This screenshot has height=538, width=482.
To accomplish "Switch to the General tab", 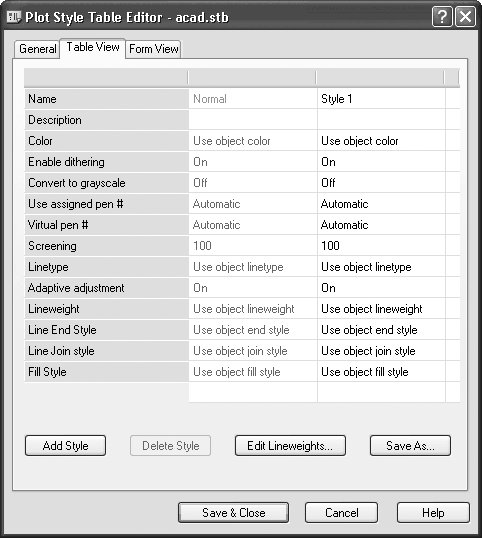I will click(x=37, y=49).
